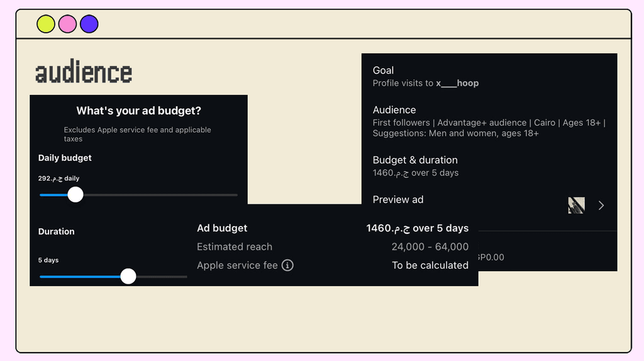Image resolution: width=644 pixels, height=361 pixels.
Task: Click the yellow circle window button
Action: (46, 24)
